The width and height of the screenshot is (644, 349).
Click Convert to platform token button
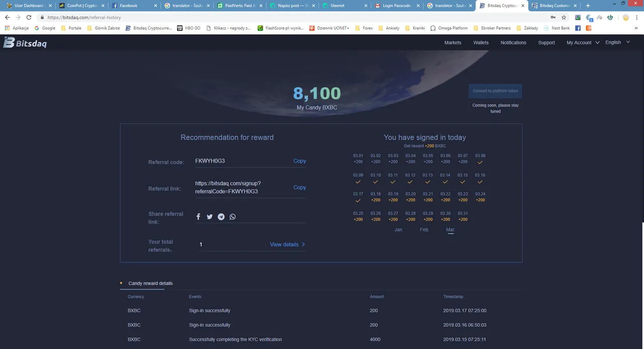(495, 91)
